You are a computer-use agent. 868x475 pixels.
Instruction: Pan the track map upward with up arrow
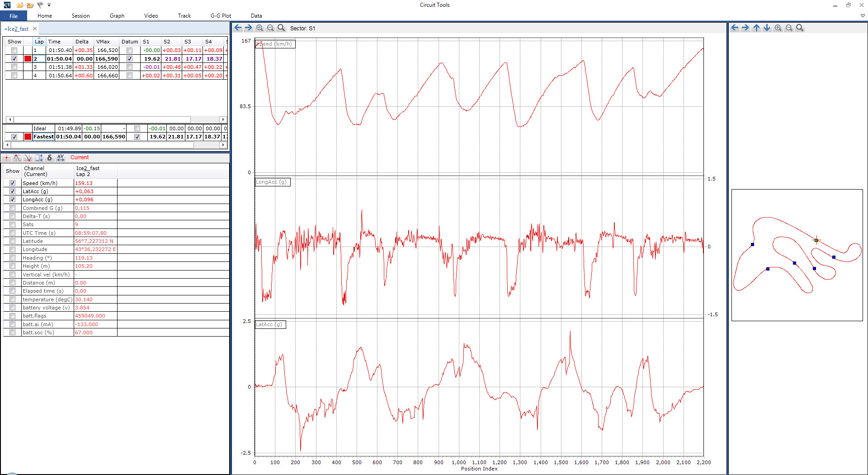756,28
